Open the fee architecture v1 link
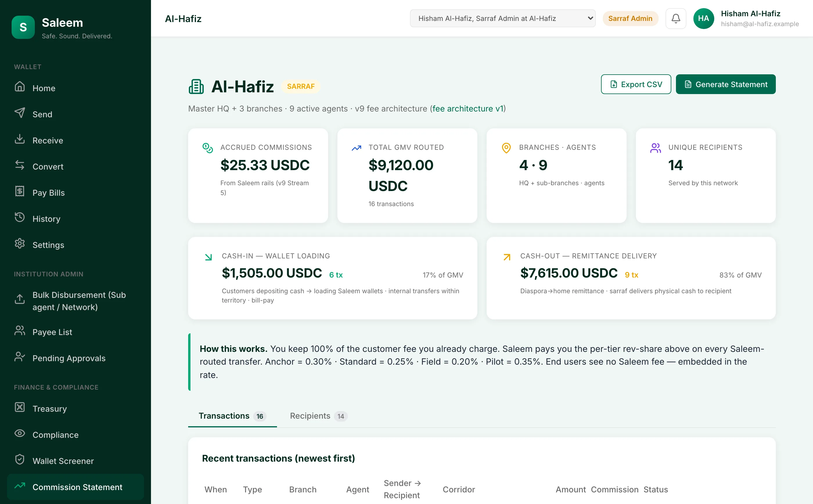This screenshot has width=813, height=504. [468, 109]
